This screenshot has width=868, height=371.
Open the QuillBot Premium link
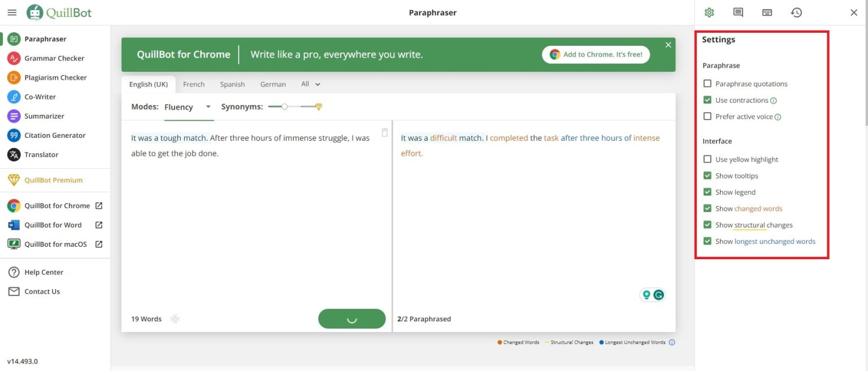(53, 180)
